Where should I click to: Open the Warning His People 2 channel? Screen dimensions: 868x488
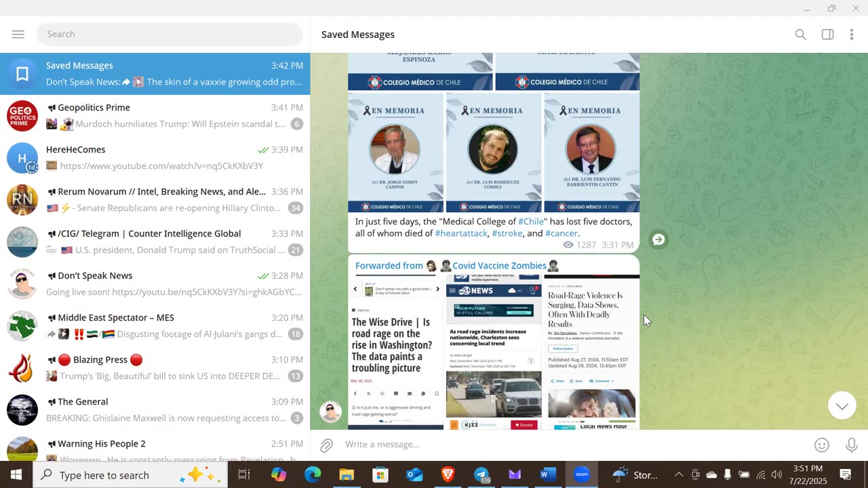[155, 445]
